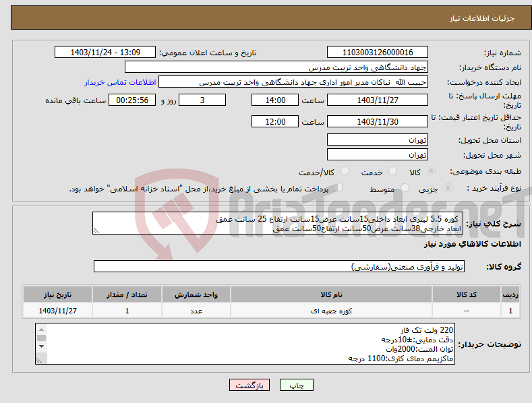Click the deadline time 14:00 field
532x403 pixels.
pos(275,100)
